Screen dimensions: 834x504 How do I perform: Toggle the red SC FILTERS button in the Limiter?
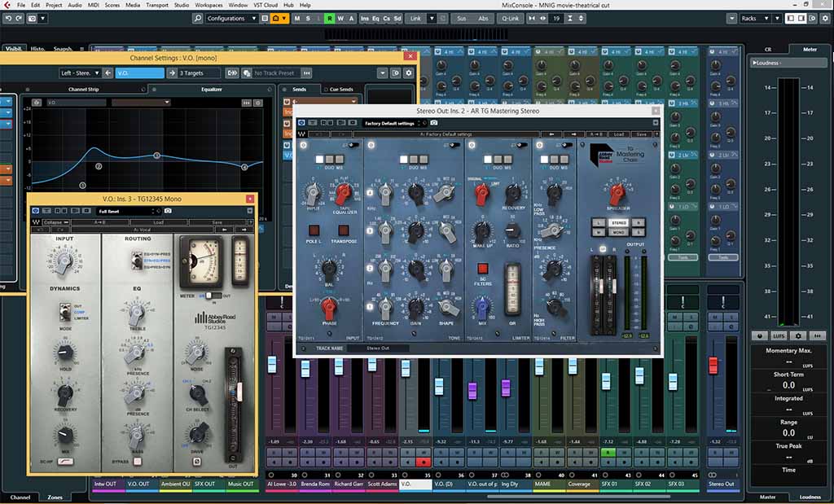point(482,269)
